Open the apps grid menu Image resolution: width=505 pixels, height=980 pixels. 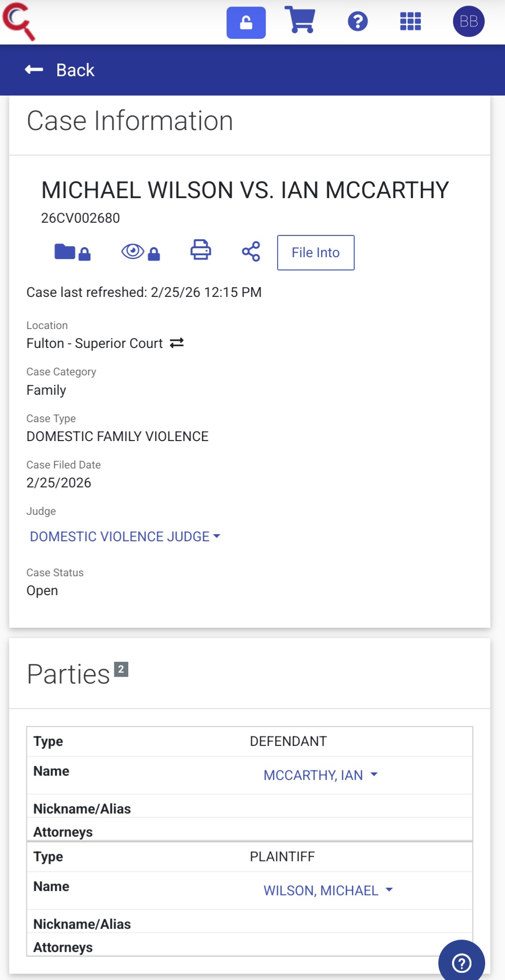pos(410,21)
